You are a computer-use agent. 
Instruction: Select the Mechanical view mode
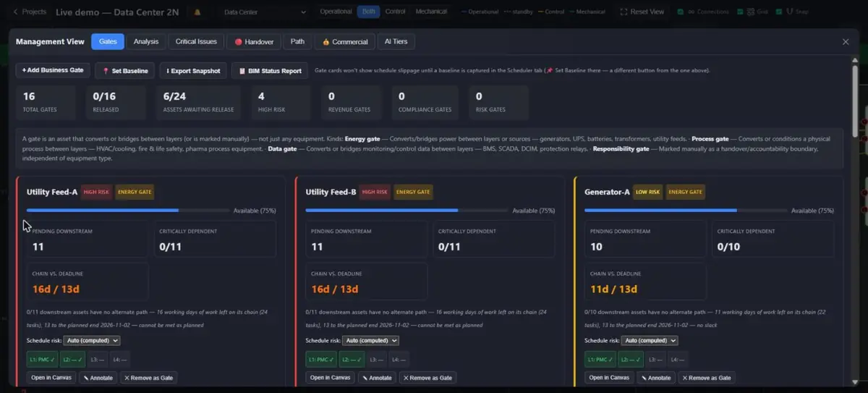click(430, 12)
